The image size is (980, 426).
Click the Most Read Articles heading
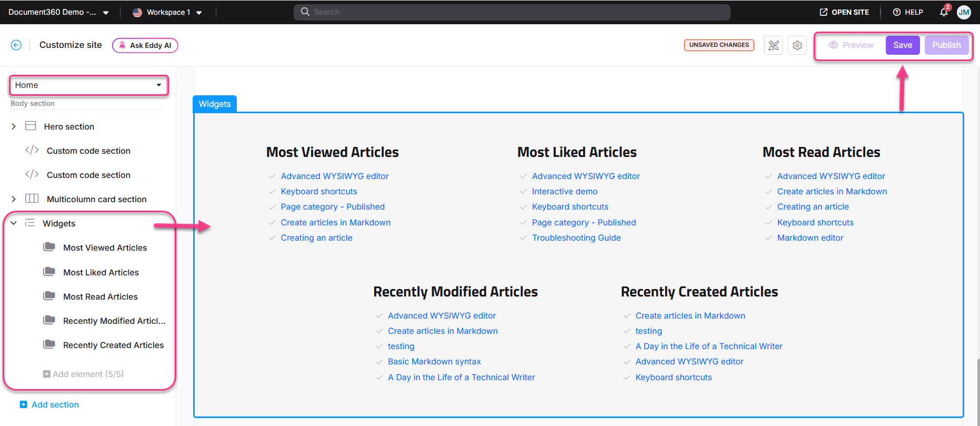(821, 152)
